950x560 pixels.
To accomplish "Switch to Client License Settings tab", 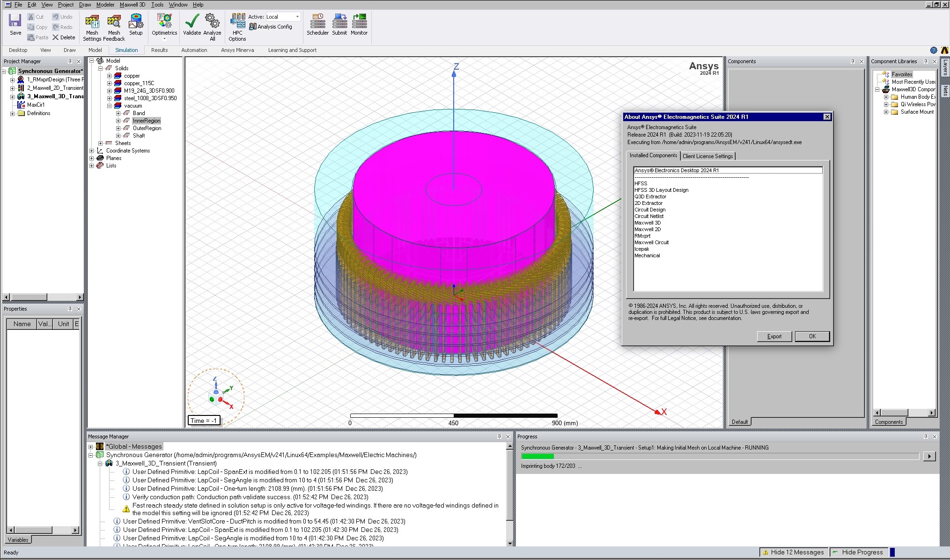I will pyautogui.click(x=707, y=156).
